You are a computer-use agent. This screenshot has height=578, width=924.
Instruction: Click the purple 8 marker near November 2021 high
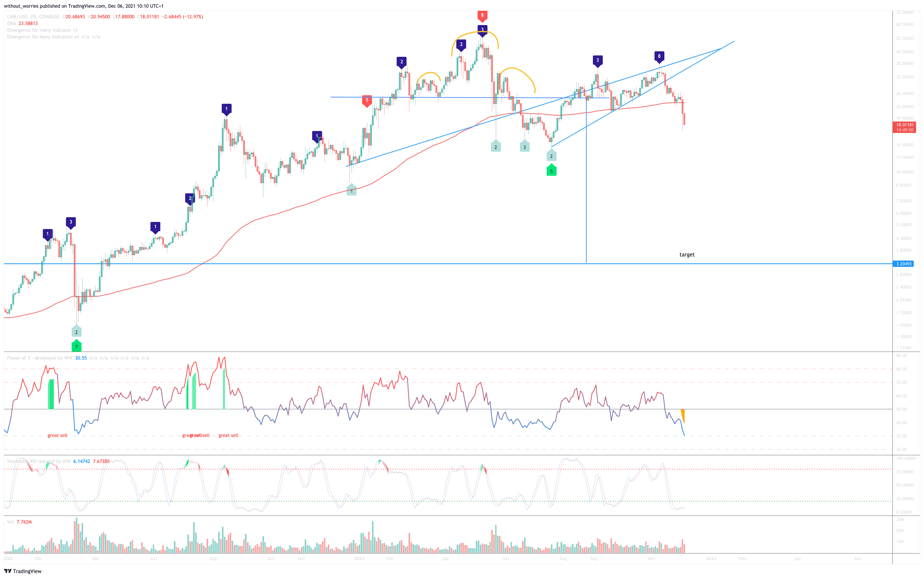tap(659, 57)
